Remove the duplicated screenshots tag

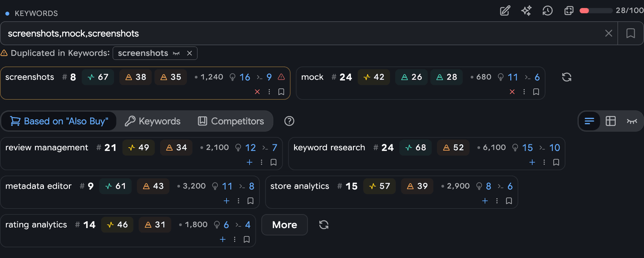pos(190,53)
